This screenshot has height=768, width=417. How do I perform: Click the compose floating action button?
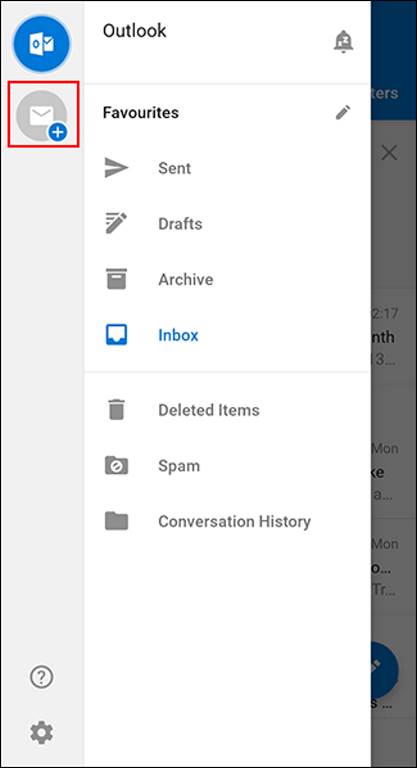point(384,670)
